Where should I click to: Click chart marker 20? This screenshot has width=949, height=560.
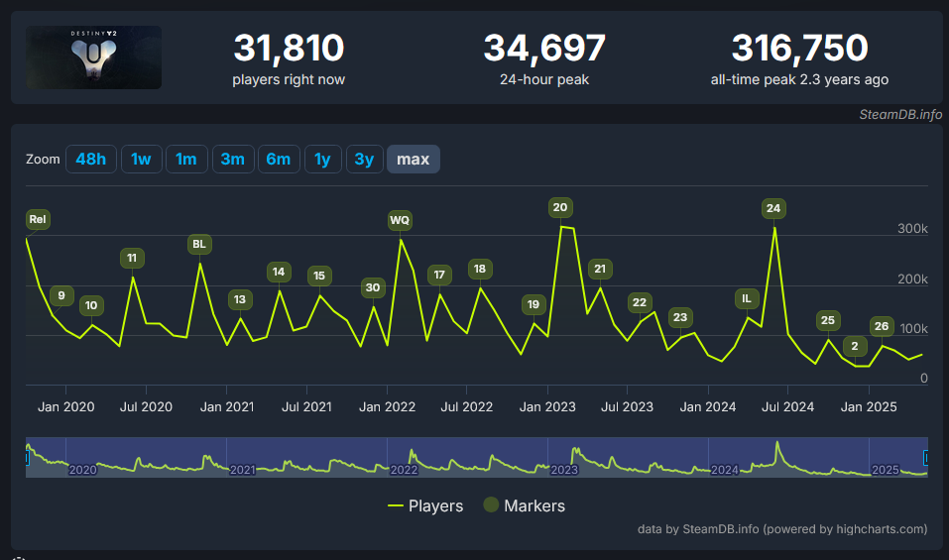(560, 207)
